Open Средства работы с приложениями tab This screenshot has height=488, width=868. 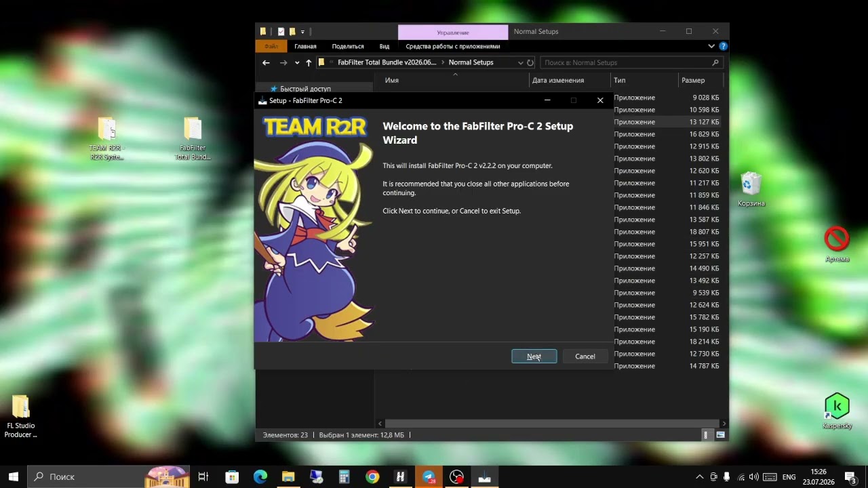pos(453,46)
